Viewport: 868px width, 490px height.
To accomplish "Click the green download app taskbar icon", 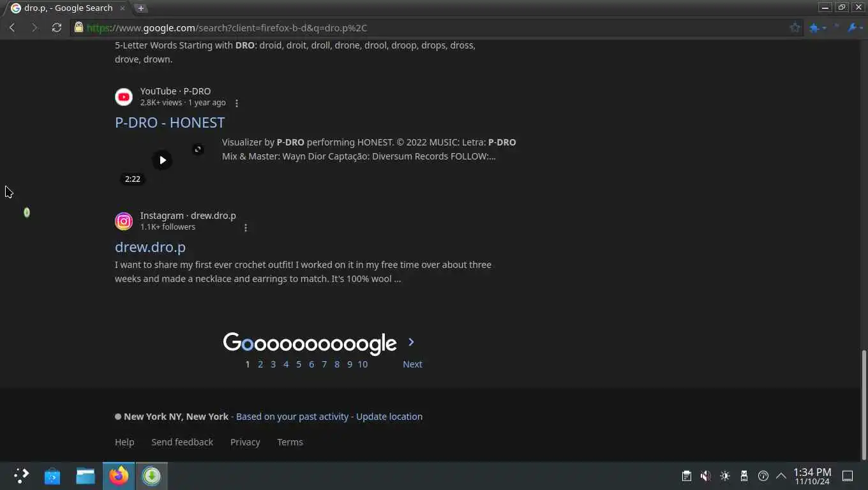I will point(151,476).
